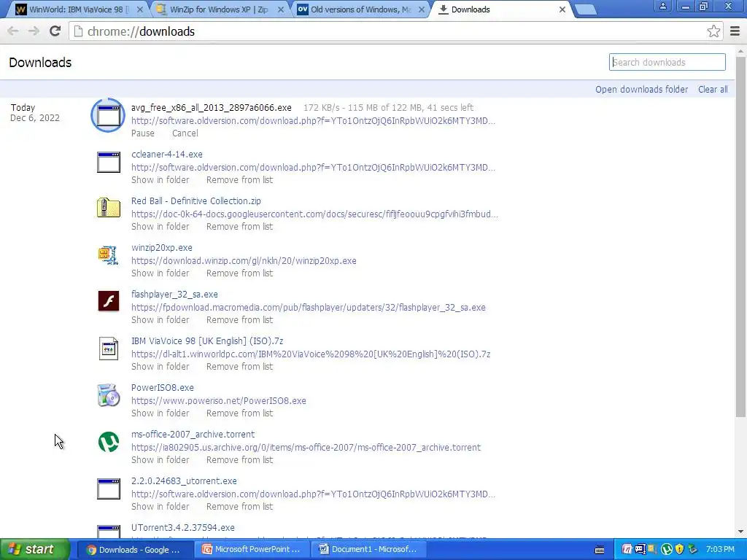This screenshot has height=560, width=747.
Task: Remove Red Ball zip from list
Action: [x=239, y=227]
